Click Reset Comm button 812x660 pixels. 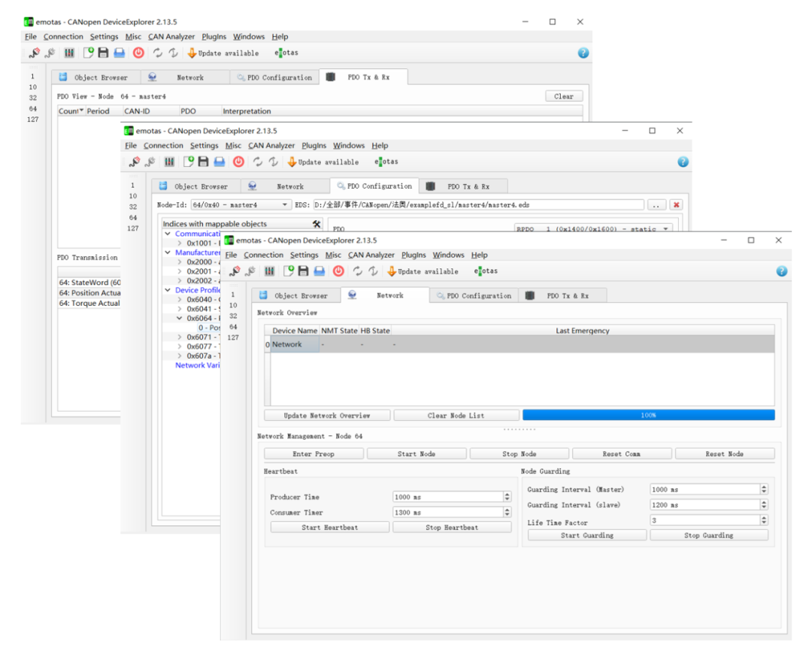coord(622,454)
